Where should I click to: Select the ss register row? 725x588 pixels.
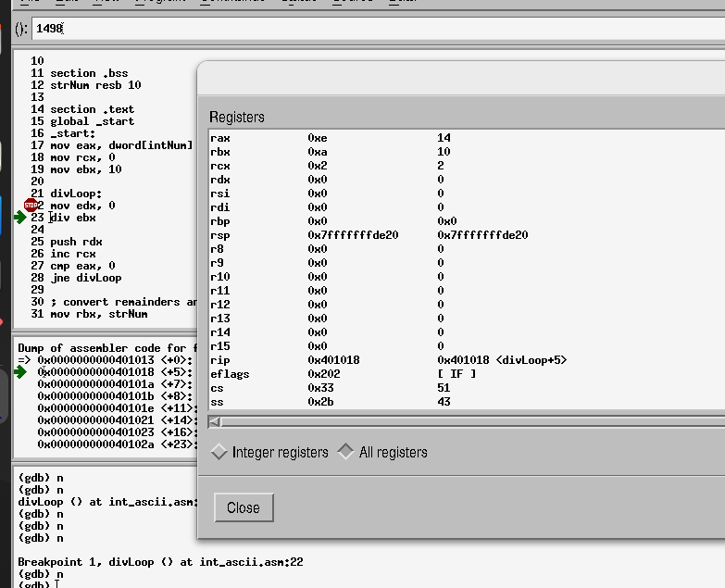(467, 401)
